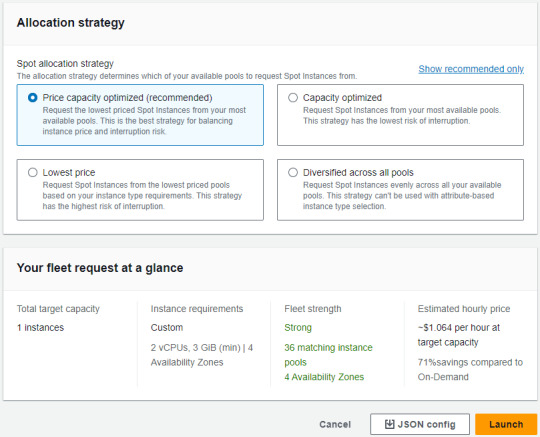Open the JSON config button

[x=420, y=424]
